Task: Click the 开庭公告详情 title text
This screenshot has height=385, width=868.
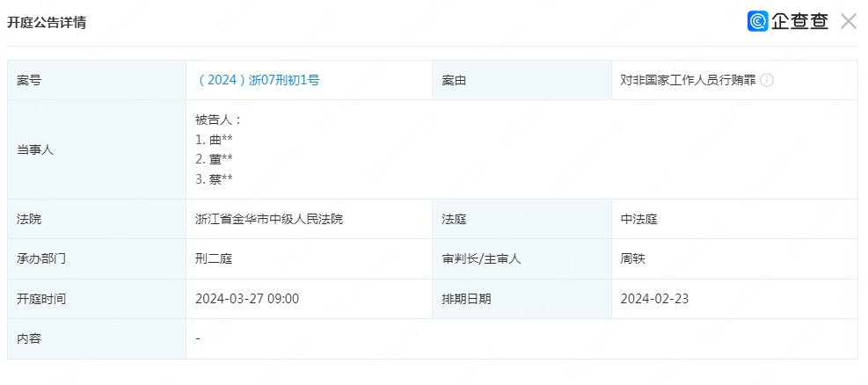Action: 47,23
